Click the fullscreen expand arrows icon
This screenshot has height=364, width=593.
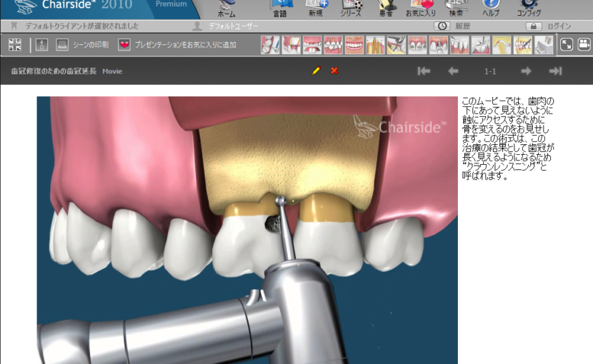[x=566, y=44]
